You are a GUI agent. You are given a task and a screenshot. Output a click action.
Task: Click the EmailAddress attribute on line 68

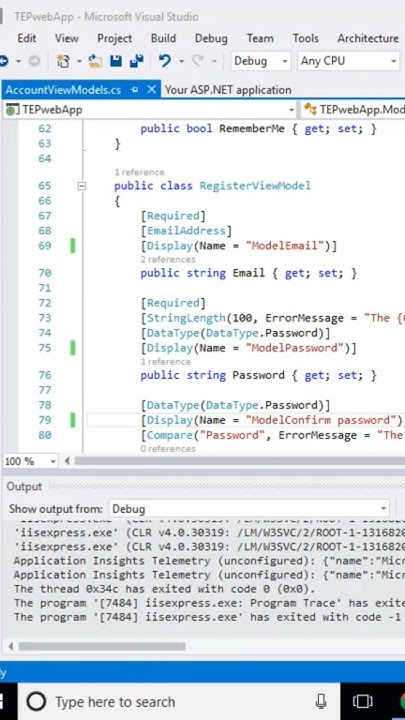(186, 231)
